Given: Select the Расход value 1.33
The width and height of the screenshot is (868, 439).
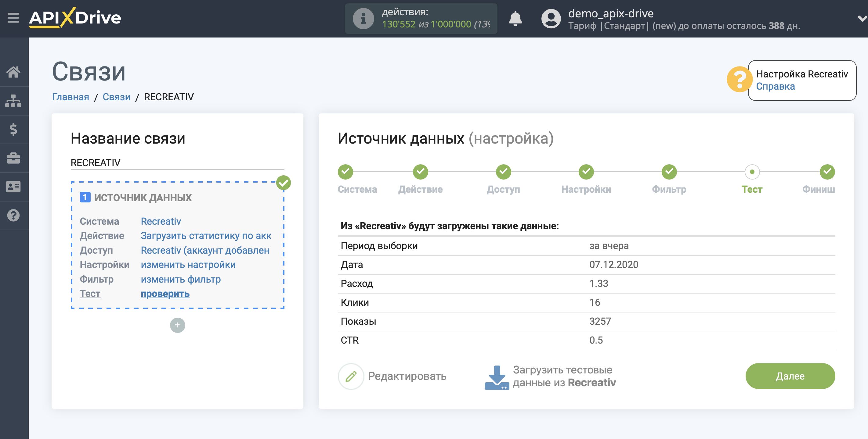Looking at the screenshot, I should (599, 284).
